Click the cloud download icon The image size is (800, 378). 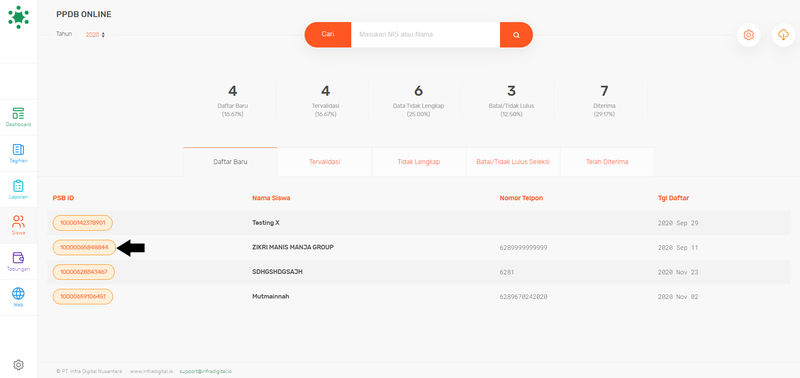click(783, 35)
